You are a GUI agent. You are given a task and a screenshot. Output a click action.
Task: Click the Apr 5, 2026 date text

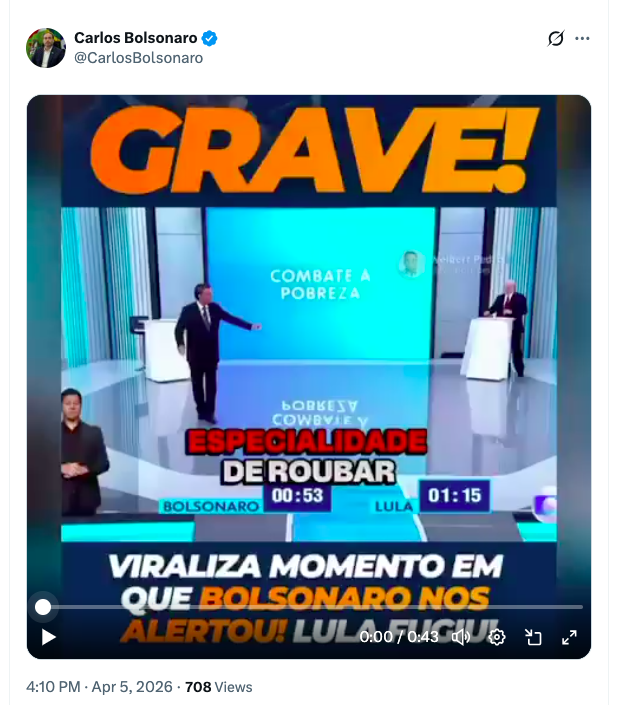[132, 687]
